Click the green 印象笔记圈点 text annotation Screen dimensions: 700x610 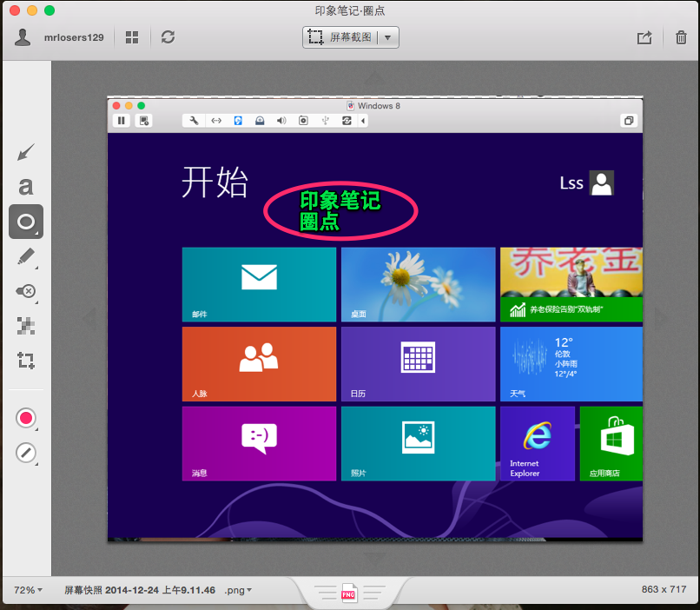(x=340, y=211)
